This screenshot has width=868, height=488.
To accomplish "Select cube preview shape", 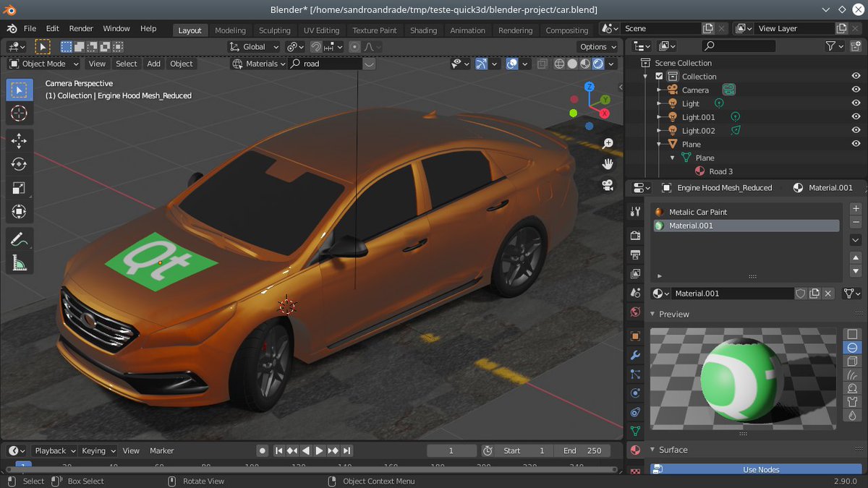I will pyautogui.click(x=852, y=361).
